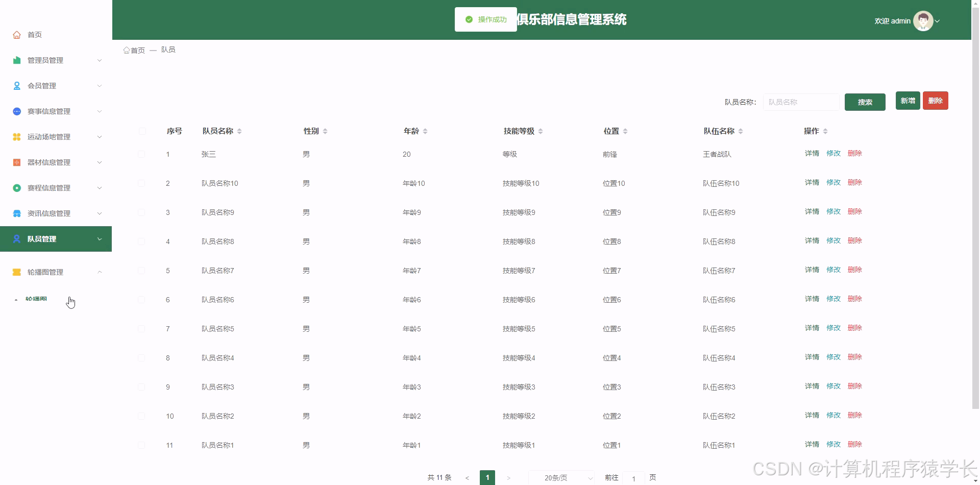
Task: Open 详情 for 张三's record
Action: [x=811, y=153]
